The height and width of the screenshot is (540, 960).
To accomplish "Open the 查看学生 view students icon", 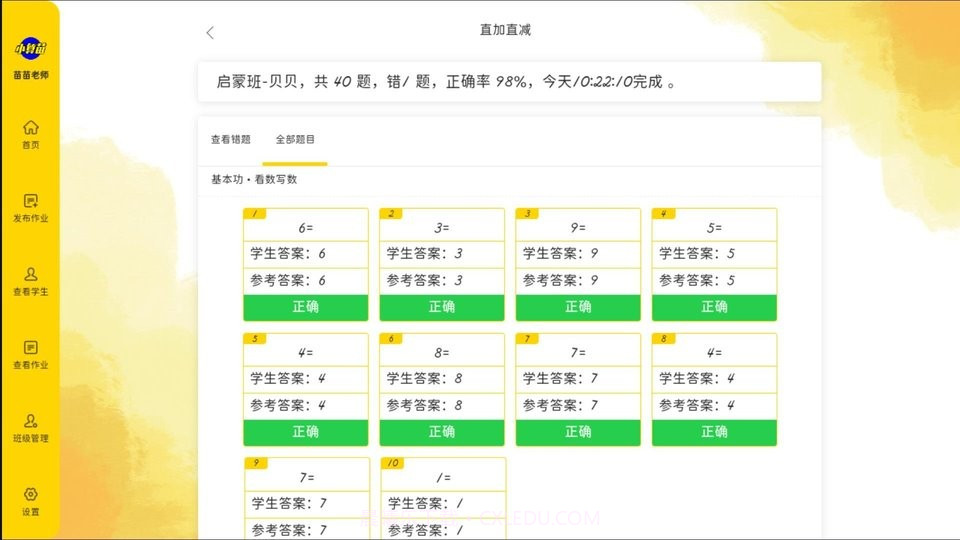I will point(31,274).
